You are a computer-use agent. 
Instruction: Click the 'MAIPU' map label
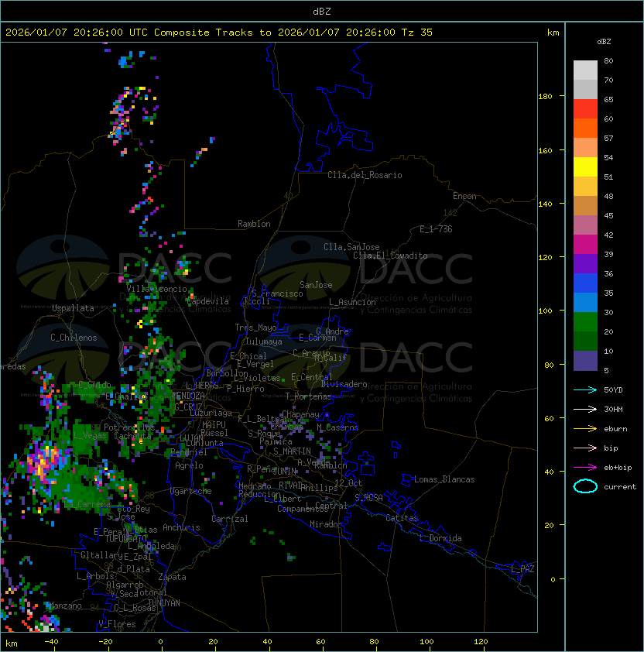[x=214, y=425]
